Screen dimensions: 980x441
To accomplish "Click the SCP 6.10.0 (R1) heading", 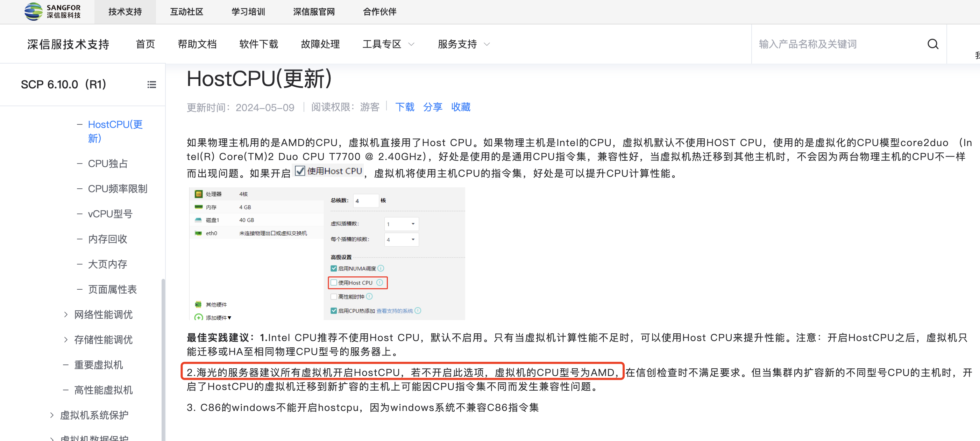I will pos(63,85).
